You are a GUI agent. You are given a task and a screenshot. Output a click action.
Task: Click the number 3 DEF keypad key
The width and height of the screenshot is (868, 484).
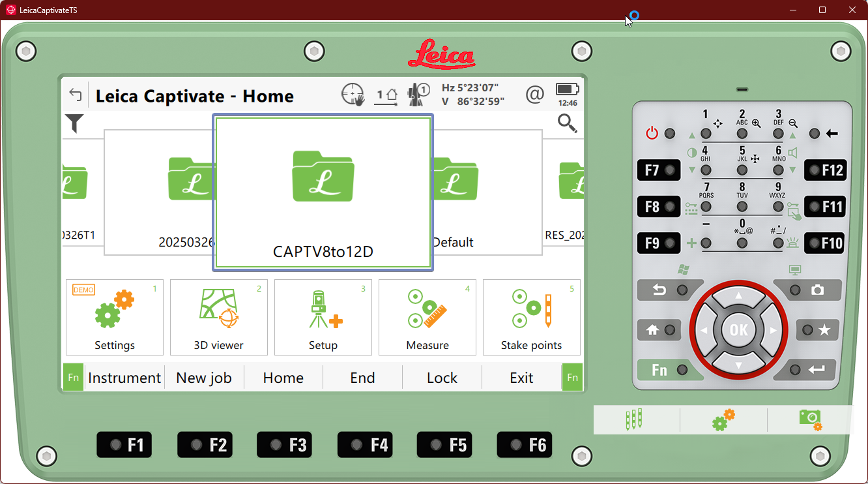click(x=778, y=133)
